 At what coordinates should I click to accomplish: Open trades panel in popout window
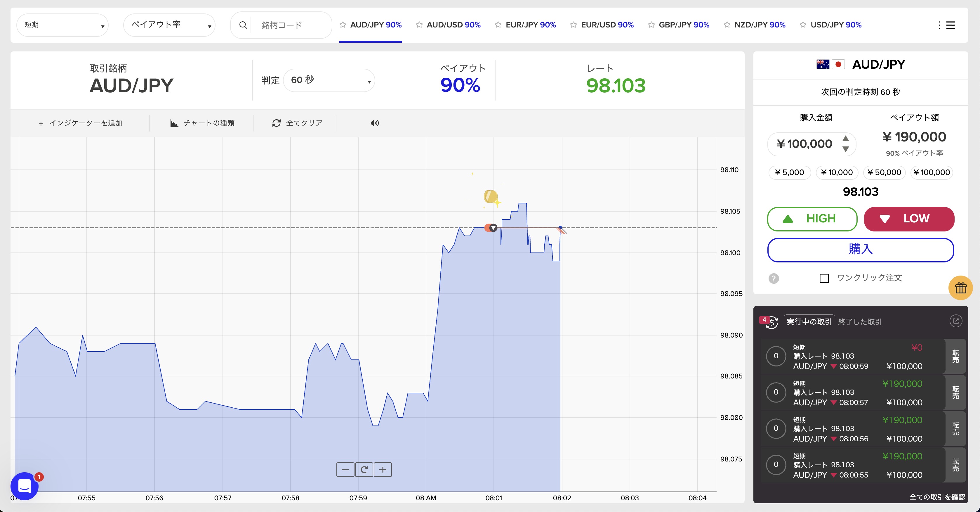coord(956,321)
